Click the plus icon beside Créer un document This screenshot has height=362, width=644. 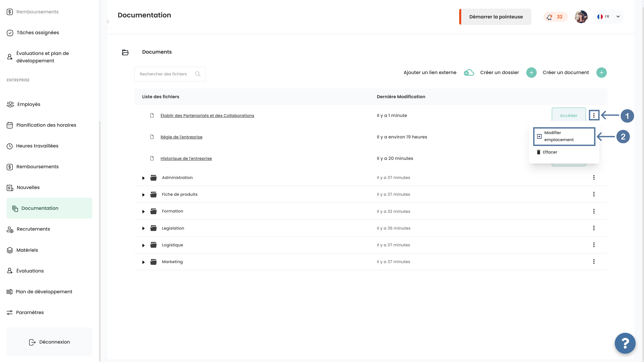coord(601,72)
